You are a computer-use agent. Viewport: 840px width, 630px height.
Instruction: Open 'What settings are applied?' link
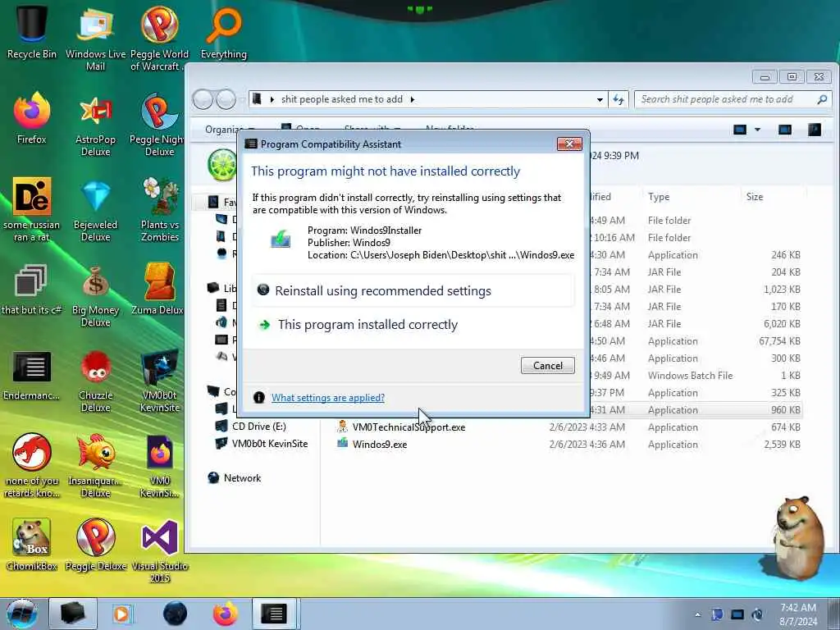(x=328, y=398)
